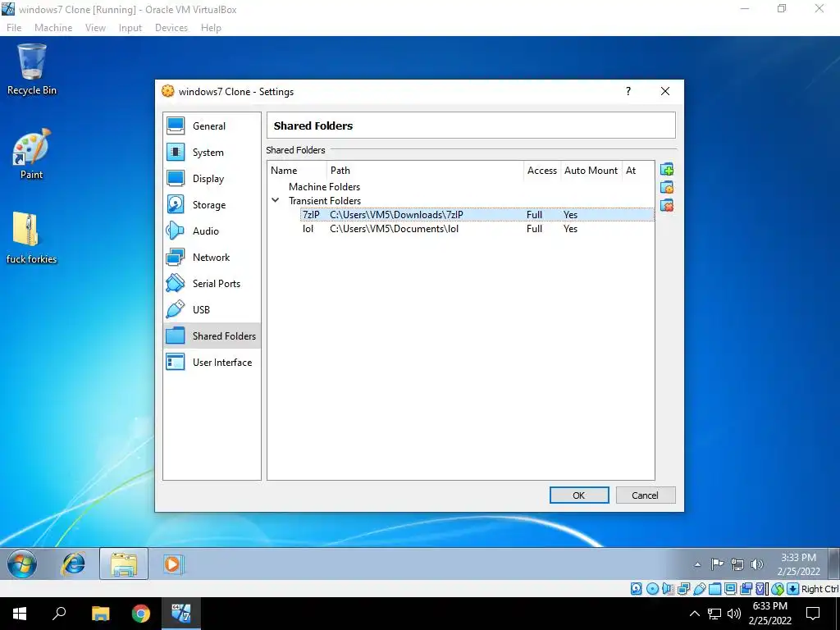Click the Add shared folder icon

[666, 170]
